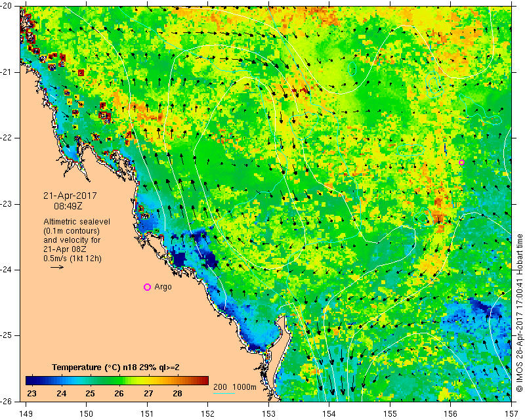Click the '(0.1m contours)' text
The width and height of the screenshot is (525, 420).
[x=72, y=231]
